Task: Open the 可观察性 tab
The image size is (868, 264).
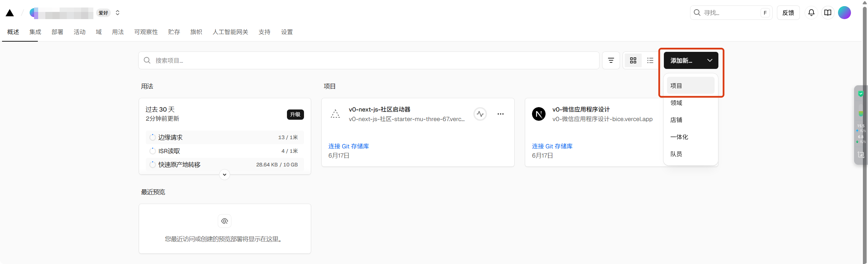Action: [x=146, y=32]
